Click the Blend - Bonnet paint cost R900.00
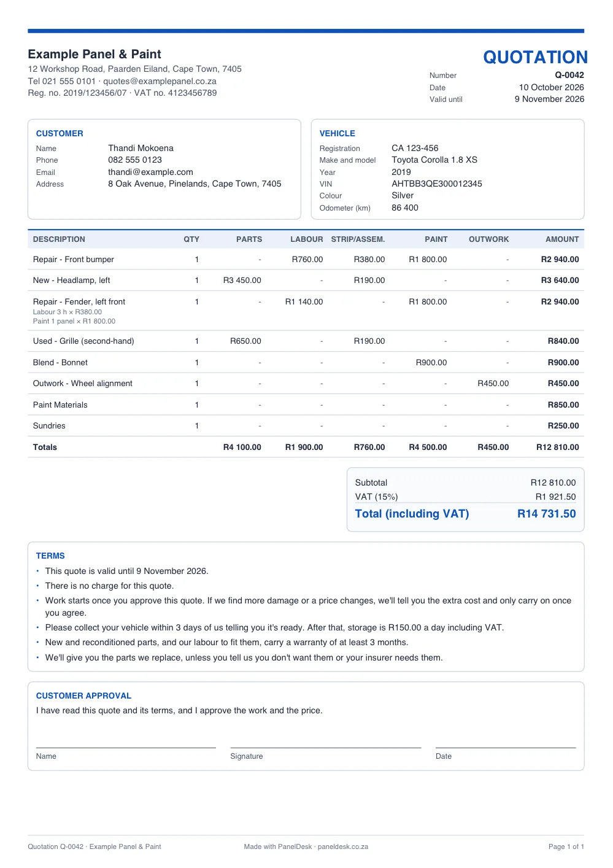The height and width of the screenshot is (868, 613). tap(431, 362)
